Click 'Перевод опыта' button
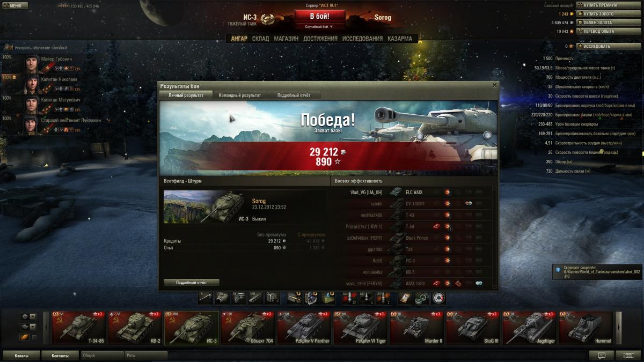 click(x=608, y=31)
